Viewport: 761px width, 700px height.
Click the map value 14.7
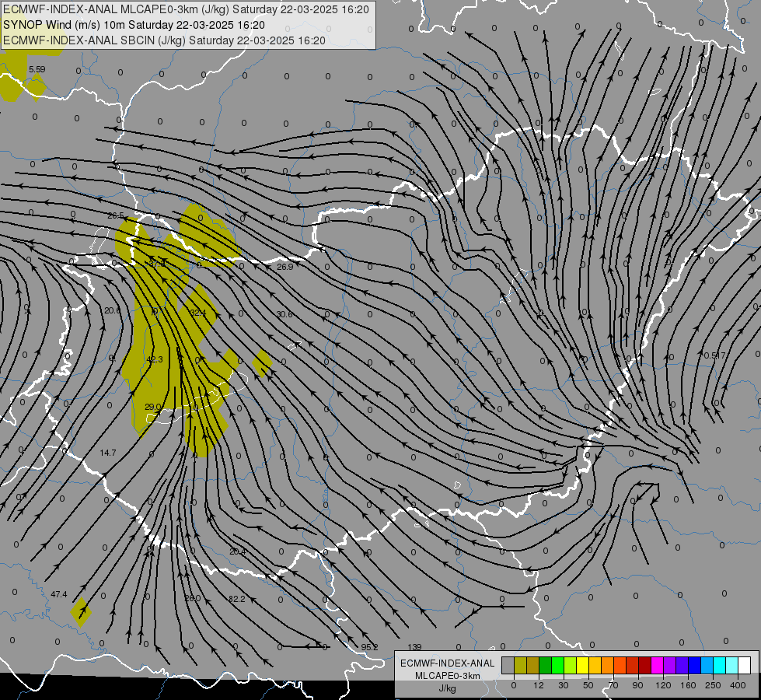[108, 453]
